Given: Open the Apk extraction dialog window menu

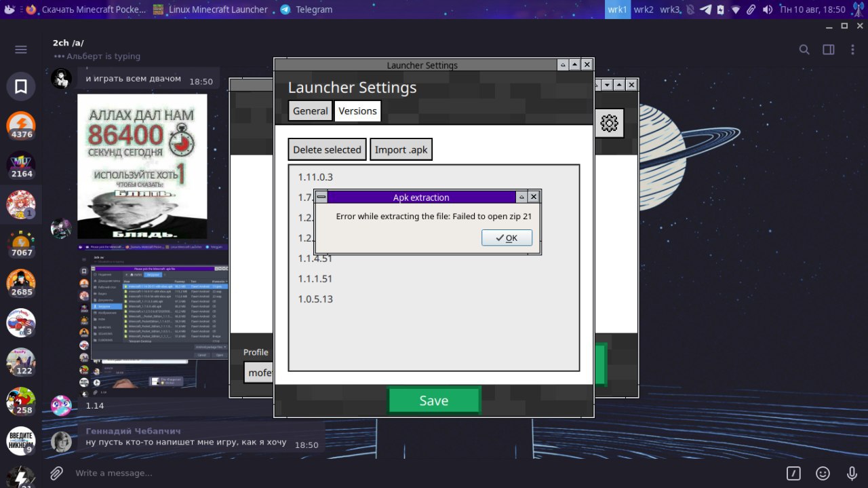Looking at the screenshot, I should tap(321, 197).
